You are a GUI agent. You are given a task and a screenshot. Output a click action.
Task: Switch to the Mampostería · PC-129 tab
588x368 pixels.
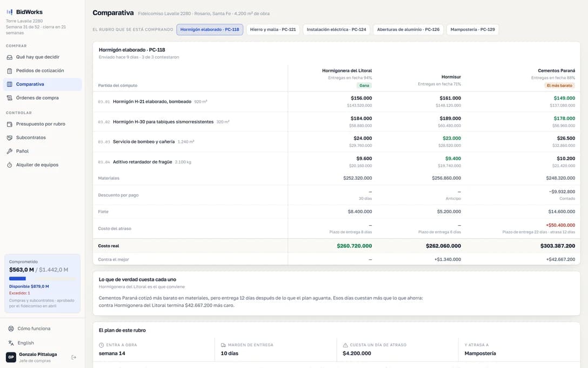[x=472, y=30]
